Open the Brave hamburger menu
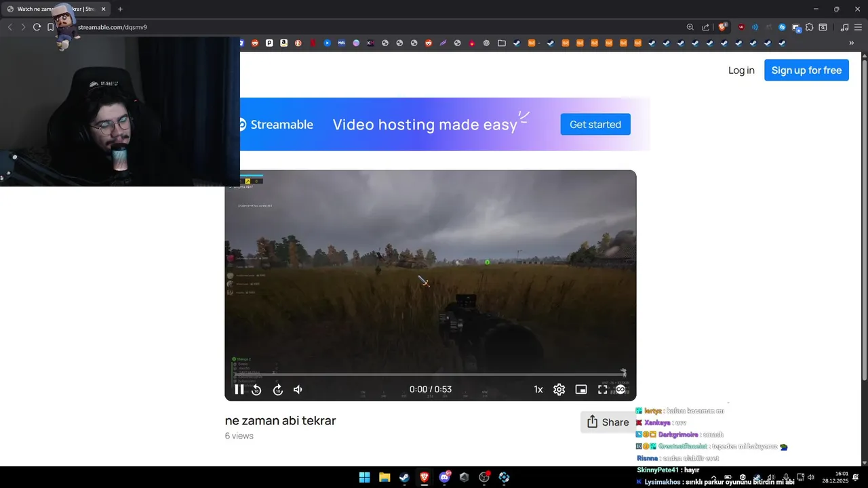The width and height of the screenshot is (868, 488). point(858,27)
